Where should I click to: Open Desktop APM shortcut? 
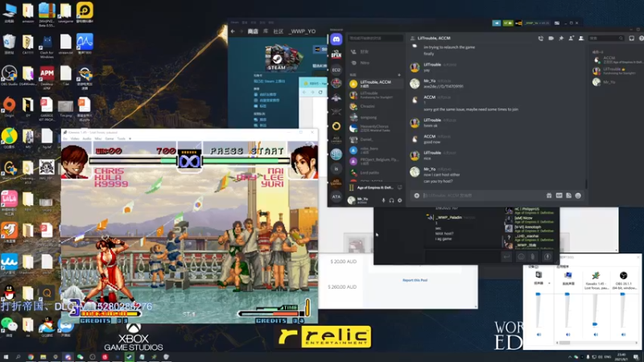(x=47, y=78)
